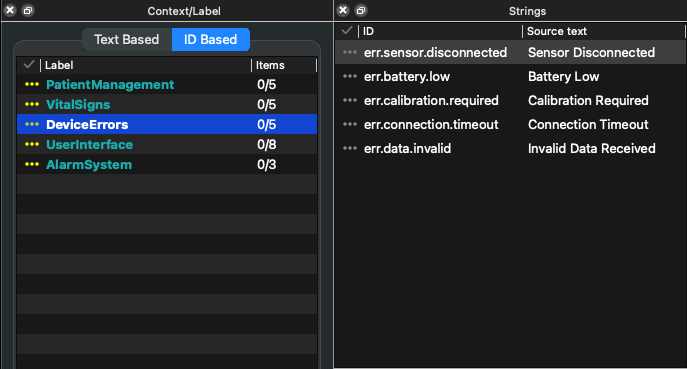Select the err.connection.timeout string ID
This screenshot has height=369, width=687.
click(431, 124)
